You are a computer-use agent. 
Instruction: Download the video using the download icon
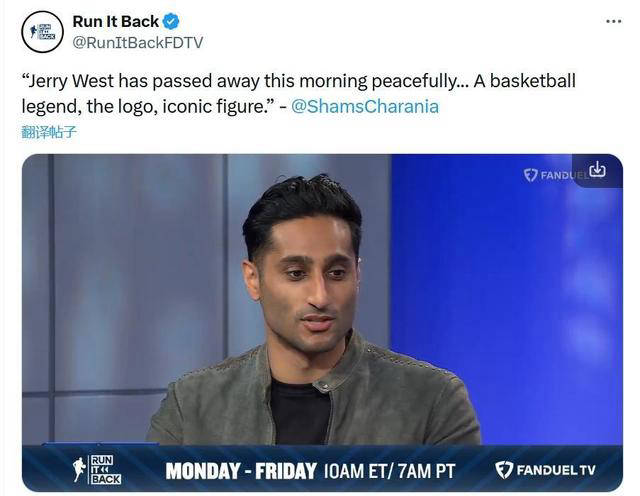click(598, 169)
